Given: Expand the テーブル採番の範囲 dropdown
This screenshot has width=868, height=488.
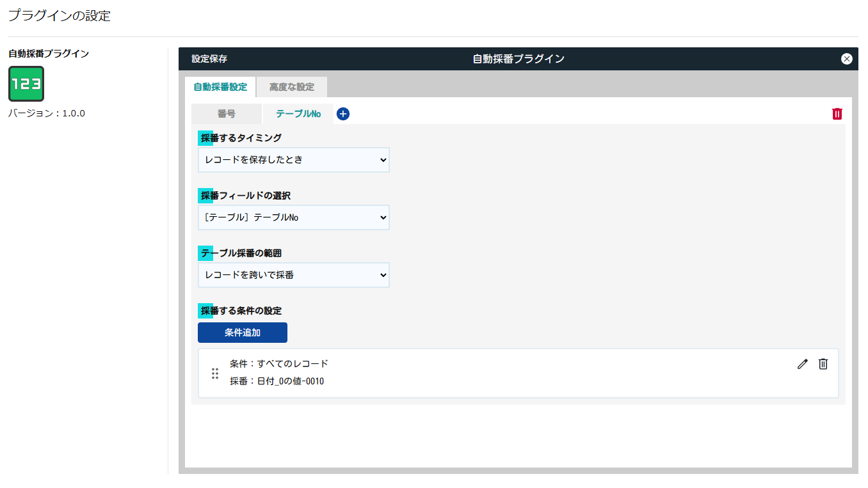Looking at the screenshot, I should pos(293,275).
